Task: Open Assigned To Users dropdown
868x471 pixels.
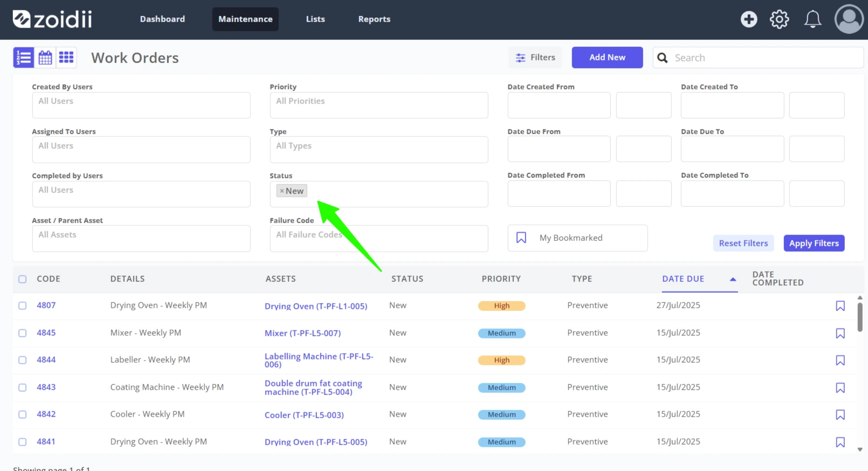Action: 141,150
